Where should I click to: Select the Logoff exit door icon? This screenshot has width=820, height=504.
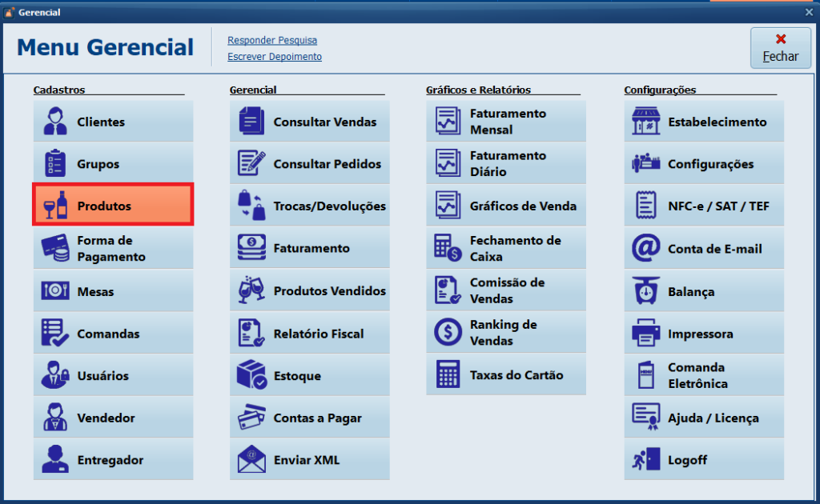(x=645, y=460)
